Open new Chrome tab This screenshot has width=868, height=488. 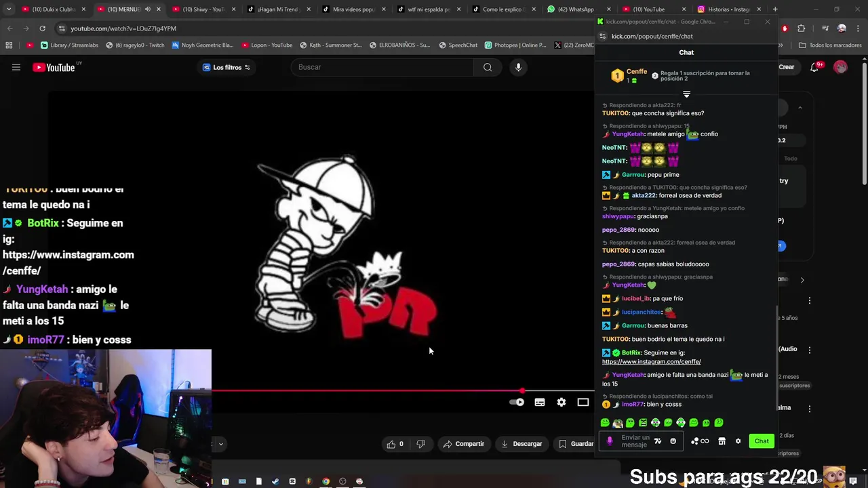point(775,9)
